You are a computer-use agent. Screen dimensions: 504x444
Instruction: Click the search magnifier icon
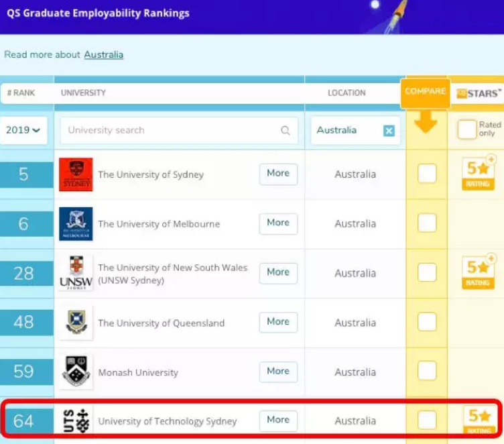coord(285,130)
